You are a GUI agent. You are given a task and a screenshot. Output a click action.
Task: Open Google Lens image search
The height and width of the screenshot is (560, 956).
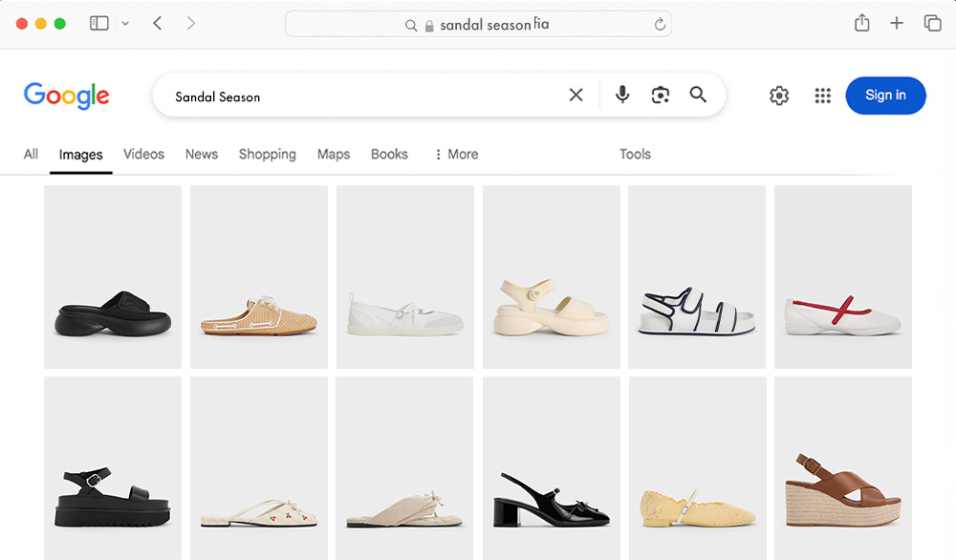tap(660, 95)
